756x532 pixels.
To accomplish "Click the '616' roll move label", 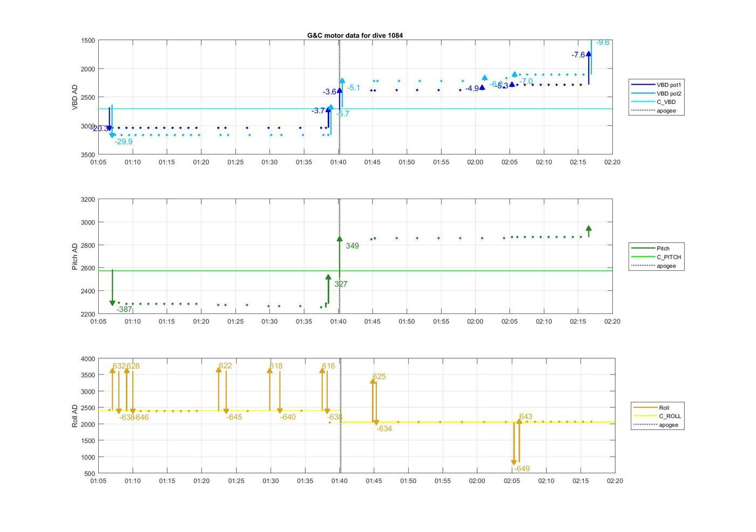I will 328,366.
